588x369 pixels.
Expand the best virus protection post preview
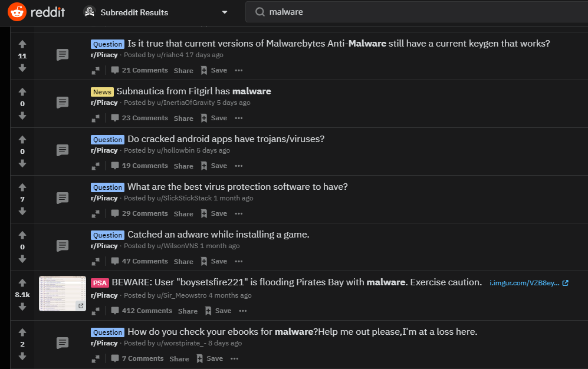point(96,214)
